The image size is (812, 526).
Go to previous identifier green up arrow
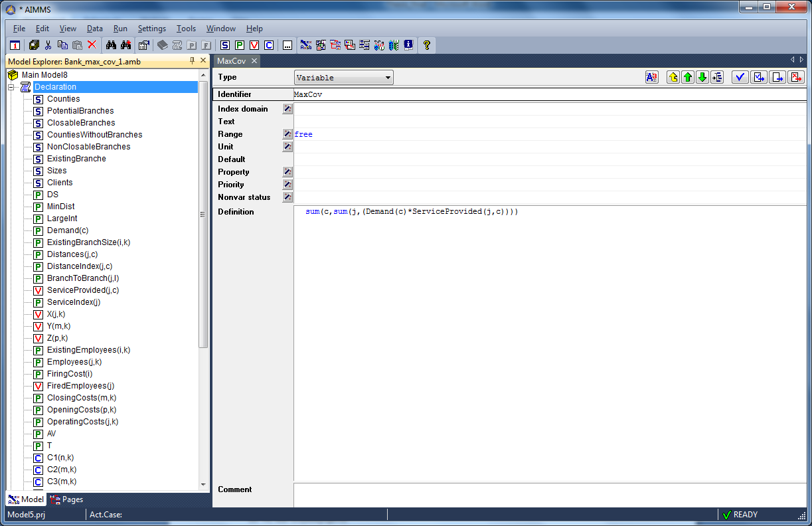pyautogui.click(x=688, y=78)
